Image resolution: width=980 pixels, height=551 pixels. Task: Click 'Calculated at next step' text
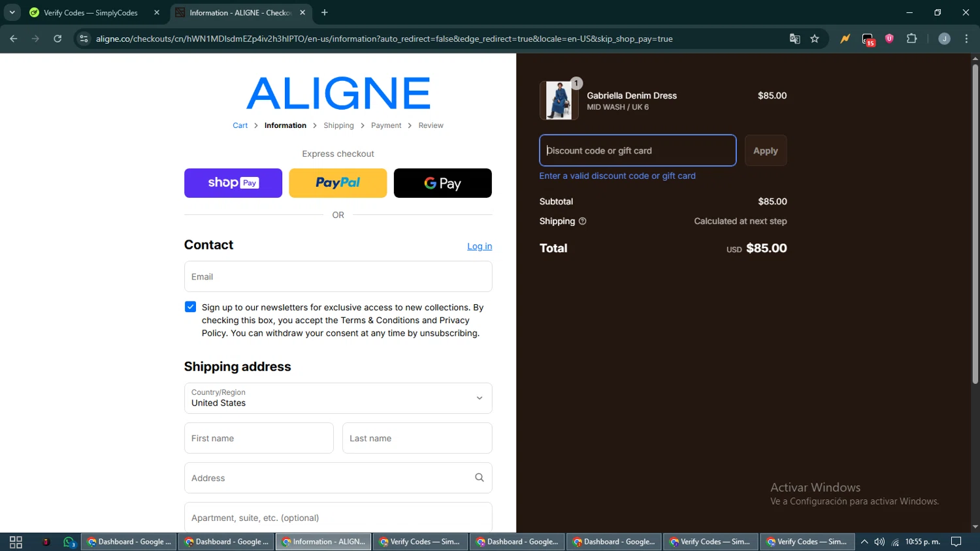point(740,221)
